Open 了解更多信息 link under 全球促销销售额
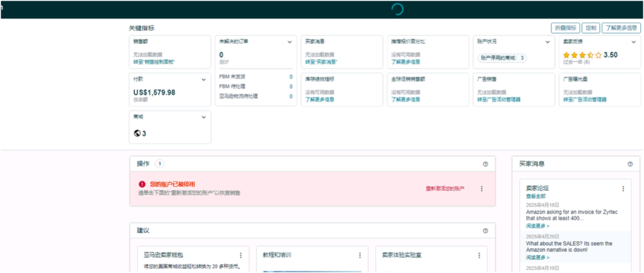The width and height of the screenshot is (644, 273). tap(406, 100)
